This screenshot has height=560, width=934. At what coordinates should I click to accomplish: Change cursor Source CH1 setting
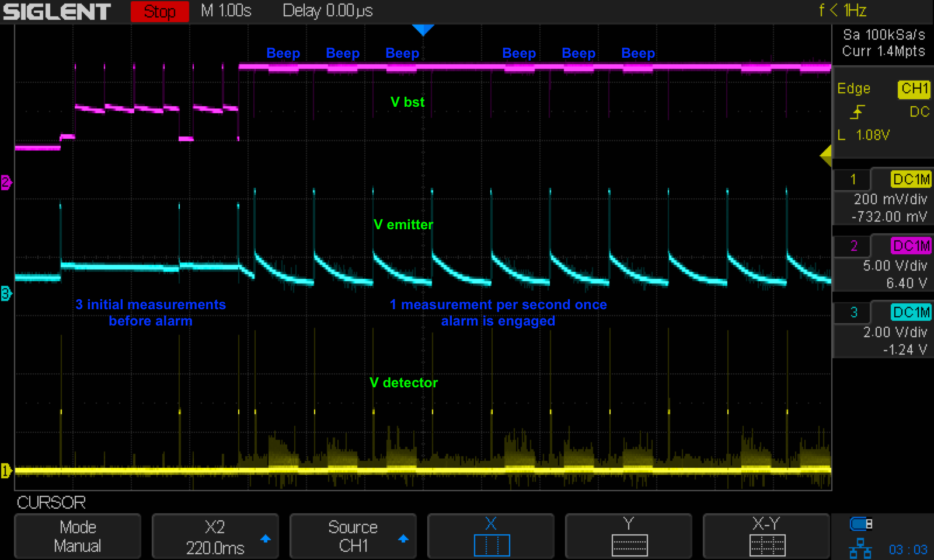353,536
